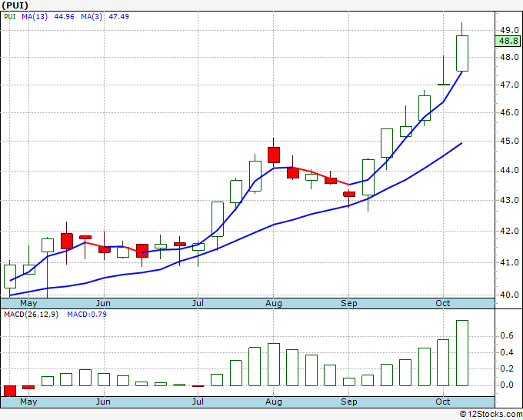Click the (PUI) ticker title
The width and height of the screenshot is (523, 420).
17,5
